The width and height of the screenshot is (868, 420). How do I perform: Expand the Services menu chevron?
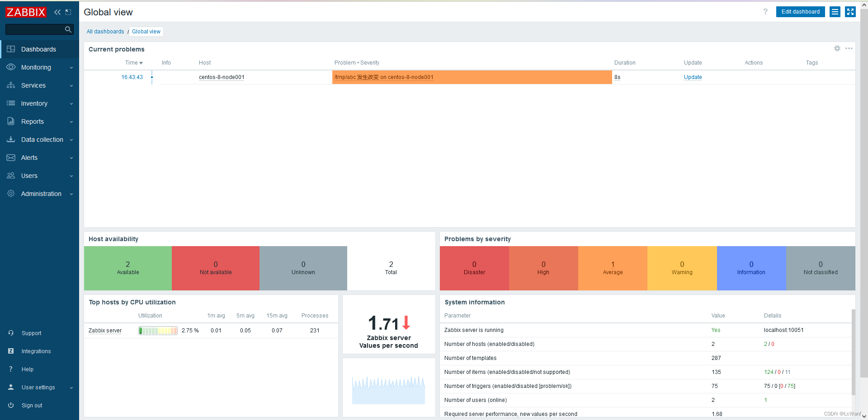[71, 86]
